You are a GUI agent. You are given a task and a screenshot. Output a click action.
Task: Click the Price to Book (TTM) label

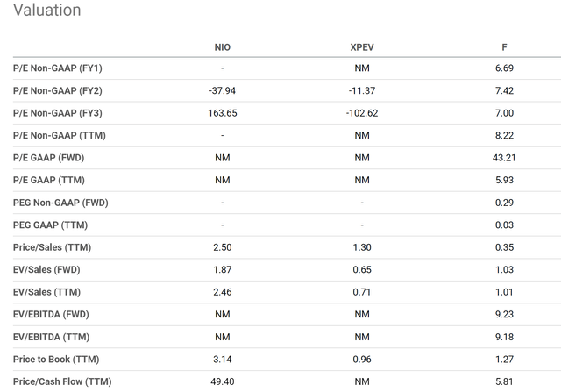(x=55, y=359)
